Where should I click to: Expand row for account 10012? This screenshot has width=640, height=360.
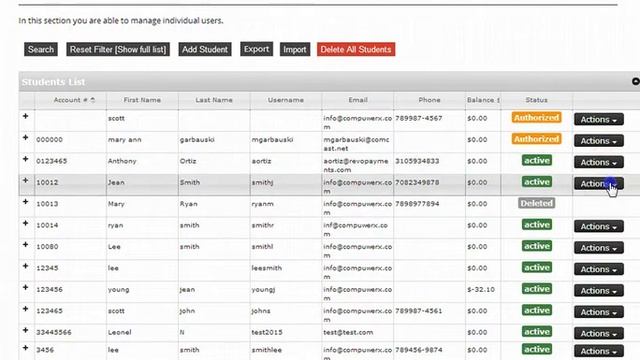[25, 180]
